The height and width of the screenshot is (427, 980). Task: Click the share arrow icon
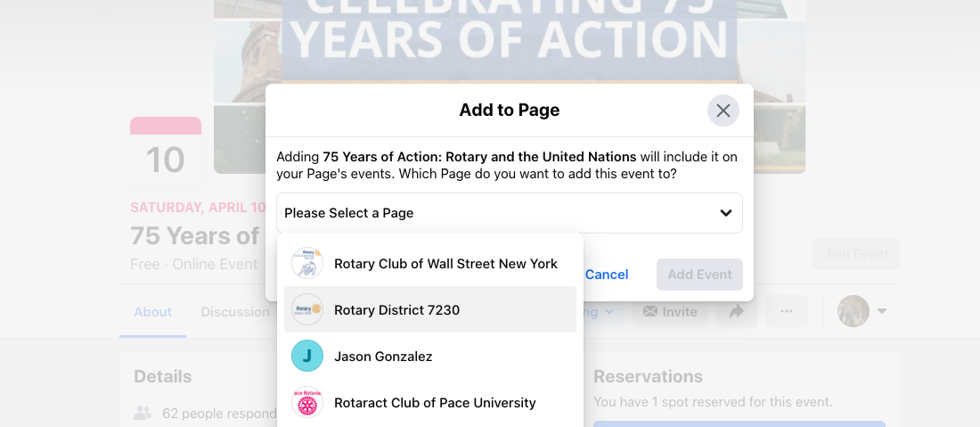tap(737, 311)
